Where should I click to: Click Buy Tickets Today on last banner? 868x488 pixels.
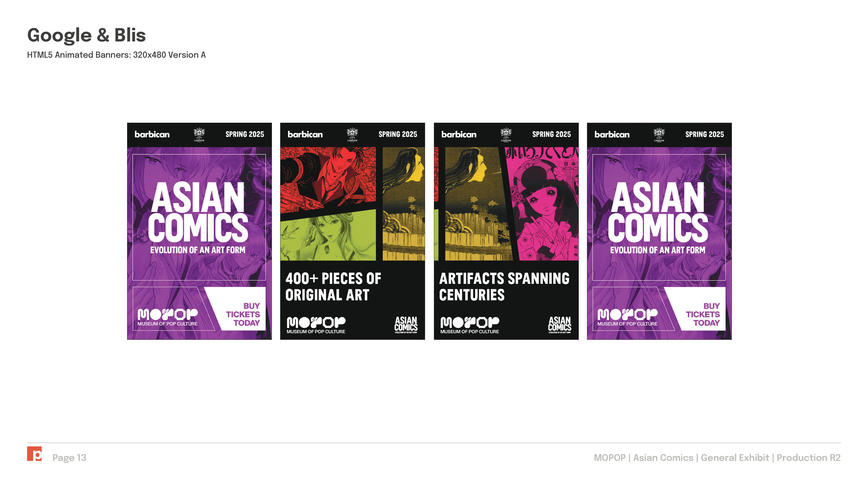[703, 314]
